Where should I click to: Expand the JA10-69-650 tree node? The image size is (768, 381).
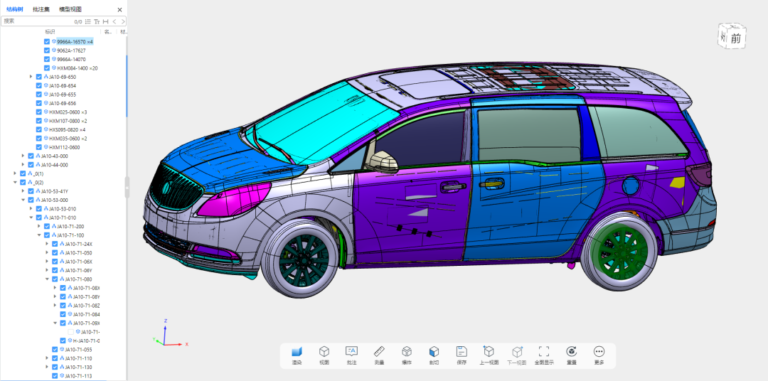click(31, 77)
